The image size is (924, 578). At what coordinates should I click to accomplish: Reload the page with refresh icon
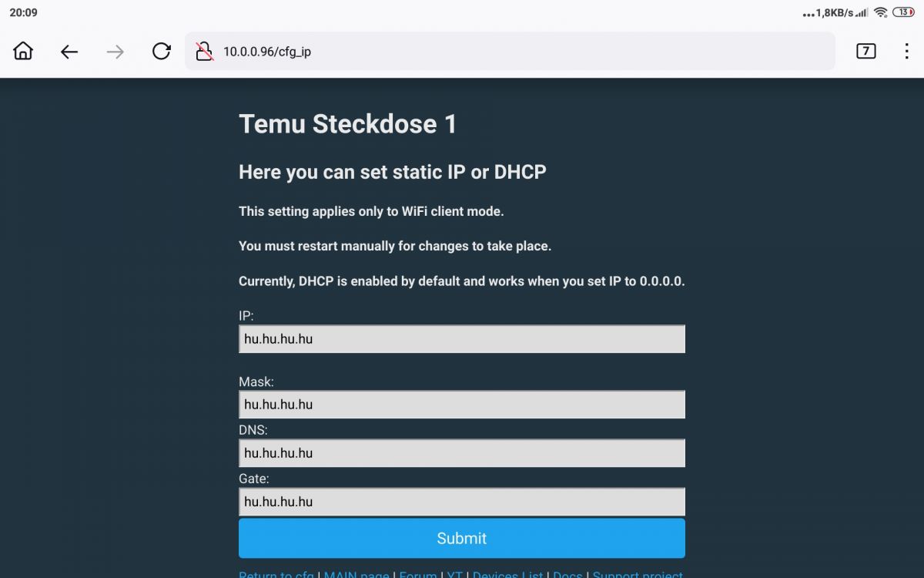coord(162,52)
